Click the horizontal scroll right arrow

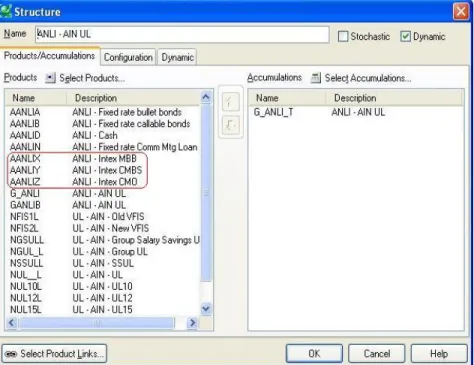pyautogui.click(x=192, y=323)
